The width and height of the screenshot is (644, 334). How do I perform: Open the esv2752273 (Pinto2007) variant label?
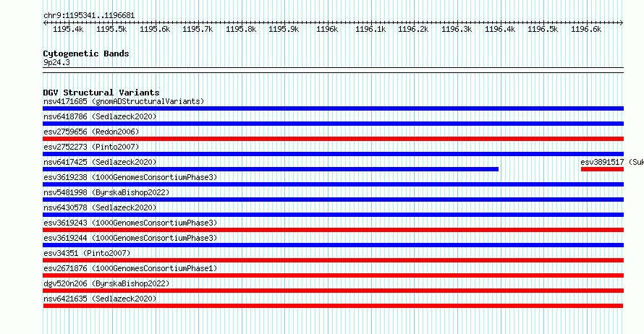click(x=91, y=147)
